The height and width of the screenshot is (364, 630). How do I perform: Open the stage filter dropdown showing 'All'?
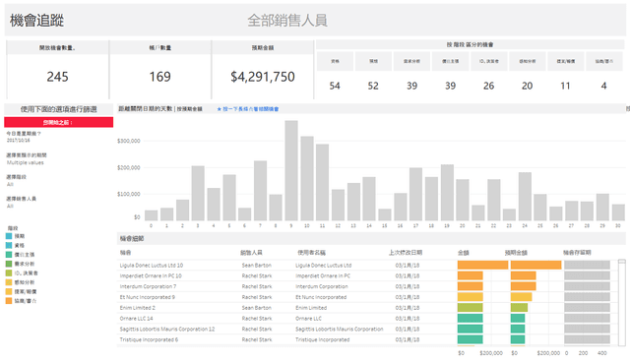(10, 184)
